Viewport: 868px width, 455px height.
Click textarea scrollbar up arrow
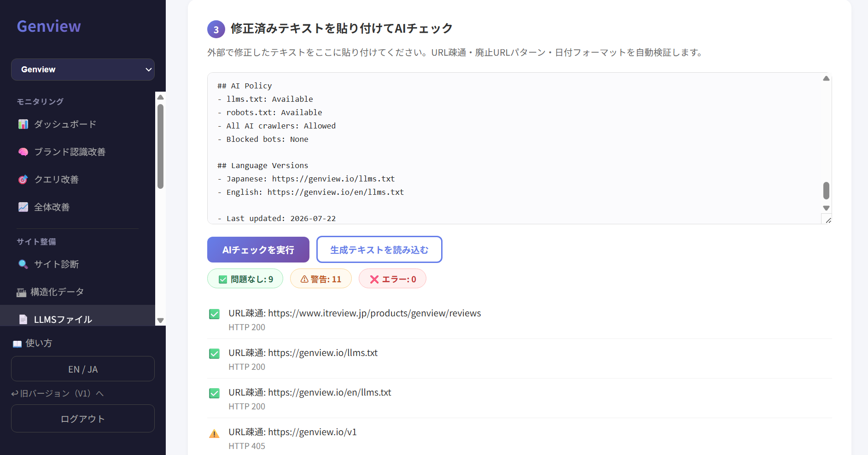826,78
